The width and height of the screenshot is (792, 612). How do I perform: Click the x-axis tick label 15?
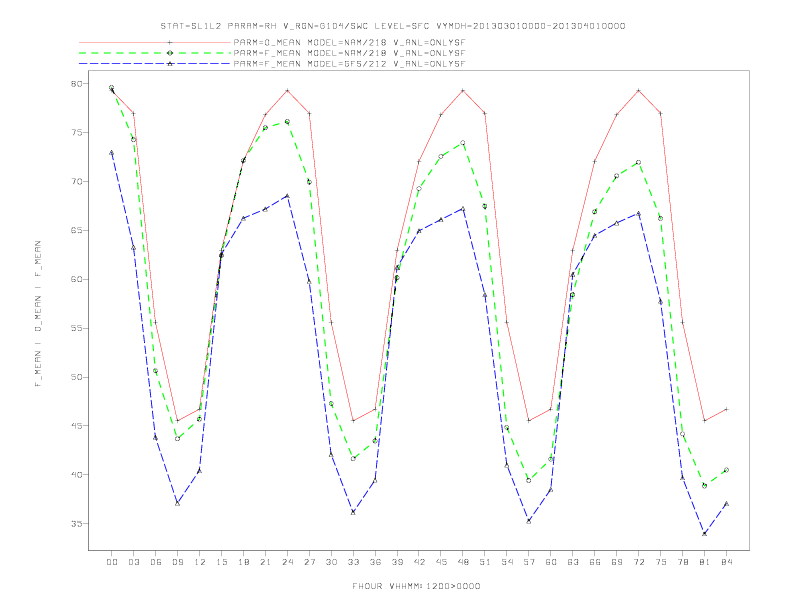pyautogui.click(x=221, y=562)
